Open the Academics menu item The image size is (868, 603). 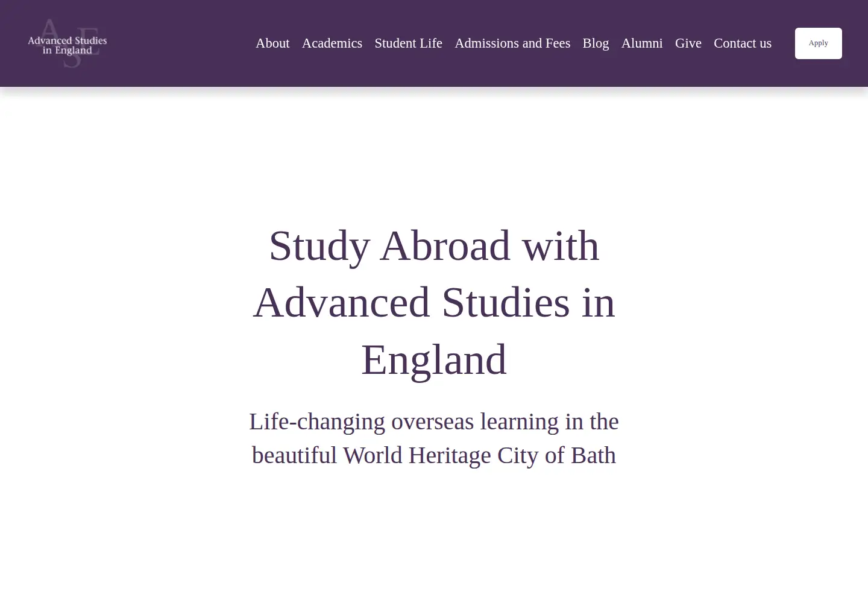pos(332,43)
